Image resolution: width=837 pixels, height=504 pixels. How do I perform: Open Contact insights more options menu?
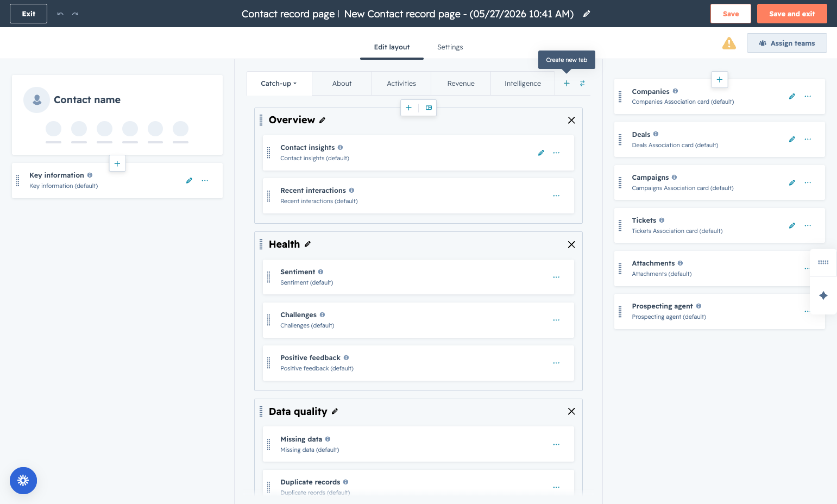(556, 153)
